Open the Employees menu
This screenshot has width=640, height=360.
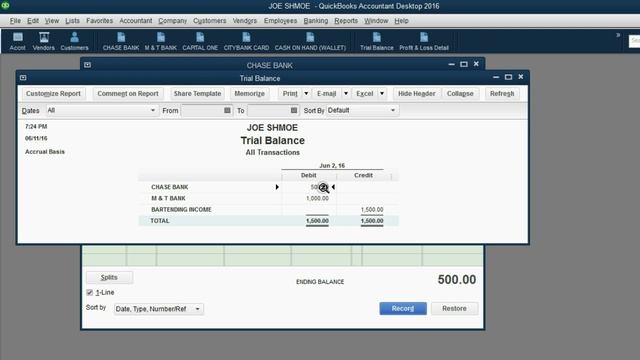(x=280, y=21)
